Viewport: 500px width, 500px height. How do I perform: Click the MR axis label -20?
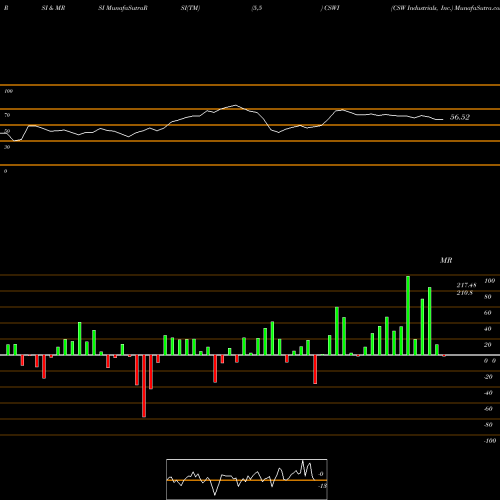click(488, 377)
